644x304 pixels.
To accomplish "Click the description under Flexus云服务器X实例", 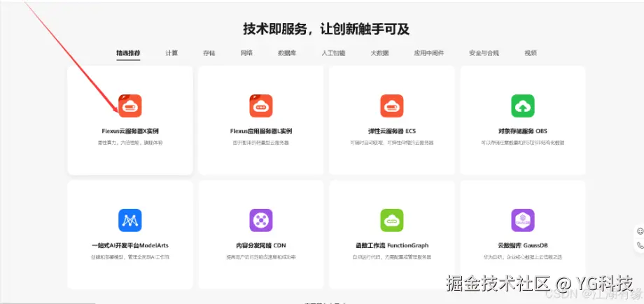I will click(130, 143).
